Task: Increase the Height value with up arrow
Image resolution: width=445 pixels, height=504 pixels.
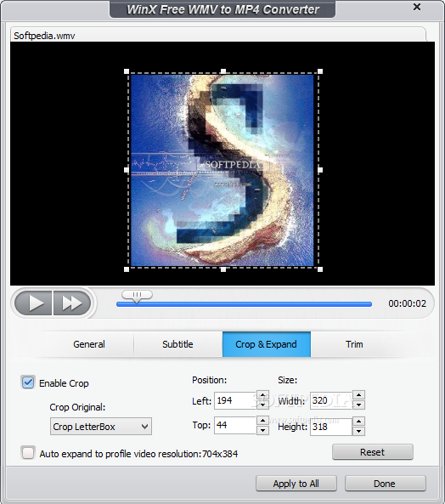Action: [358, 422]
